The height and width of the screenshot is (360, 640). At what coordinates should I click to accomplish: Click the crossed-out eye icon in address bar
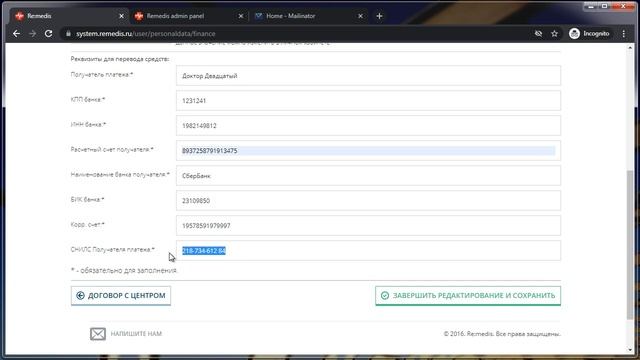tap(538, 33)
